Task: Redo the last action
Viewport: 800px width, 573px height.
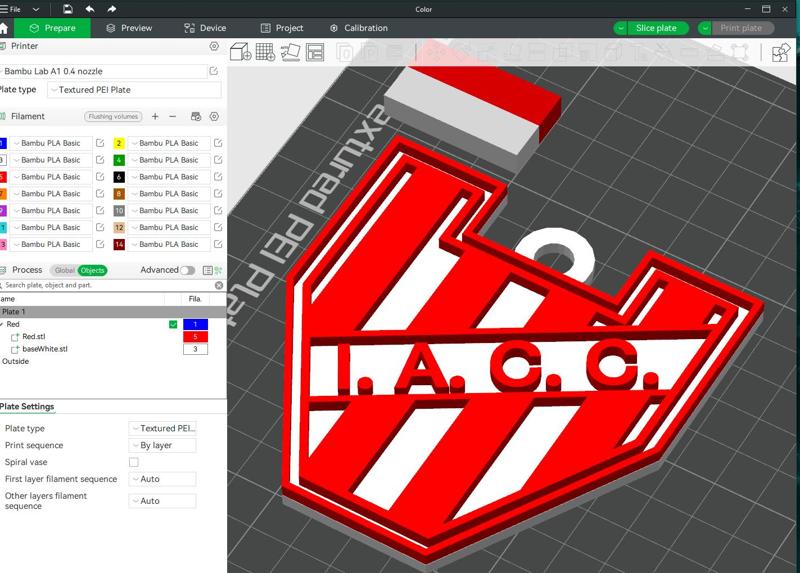Action: pos(111,9)
